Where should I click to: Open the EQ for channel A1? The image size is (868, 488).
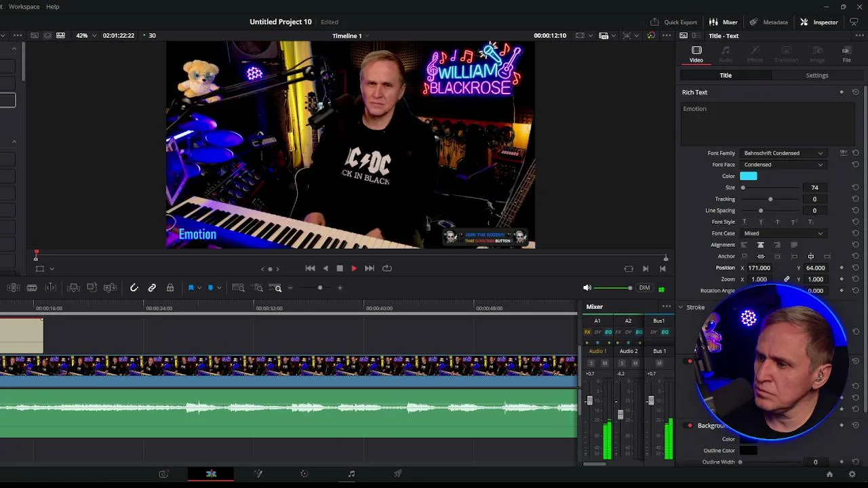pos(608,332)
